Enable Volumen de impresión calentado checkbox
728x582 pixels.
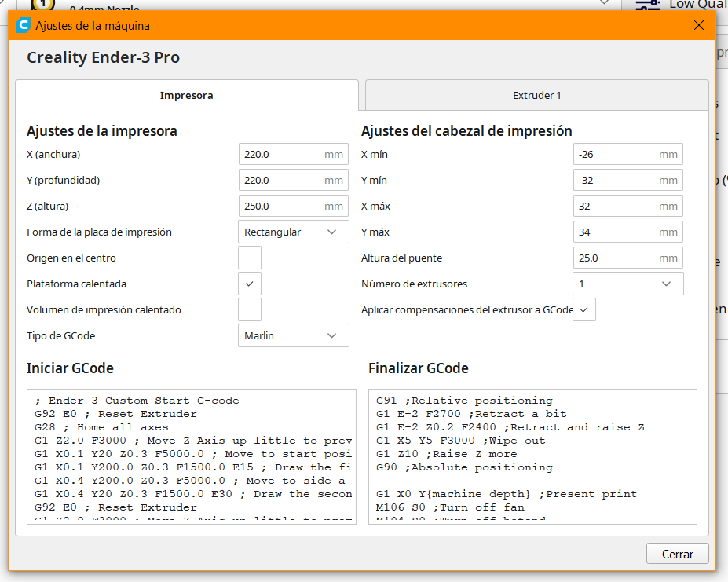coord(250,309)
